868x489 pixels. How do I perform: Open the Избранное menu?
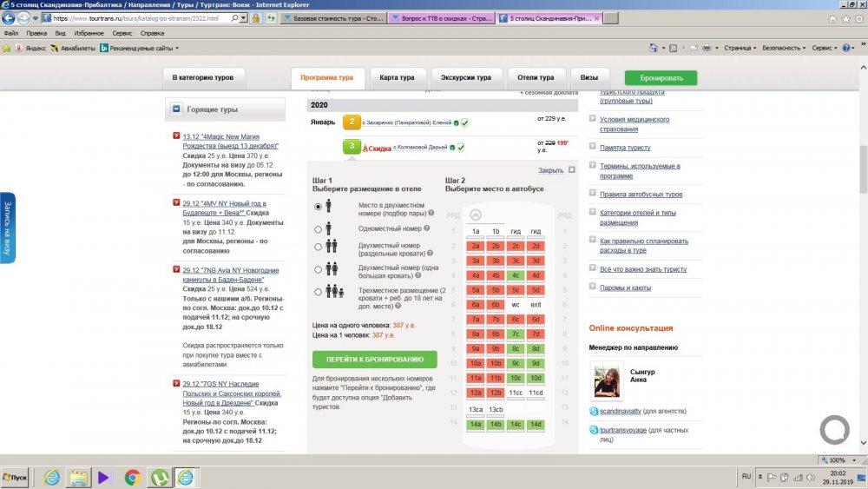88,33
